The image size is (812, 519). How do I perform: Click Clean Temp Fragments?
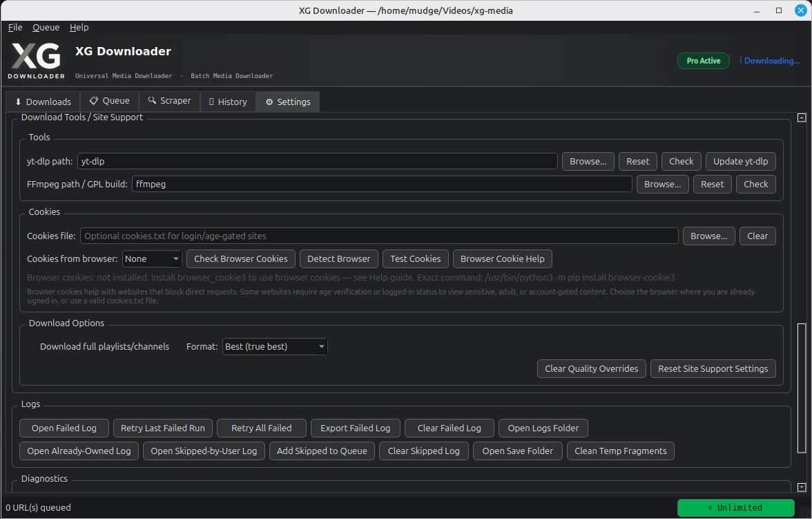point(620,451)
